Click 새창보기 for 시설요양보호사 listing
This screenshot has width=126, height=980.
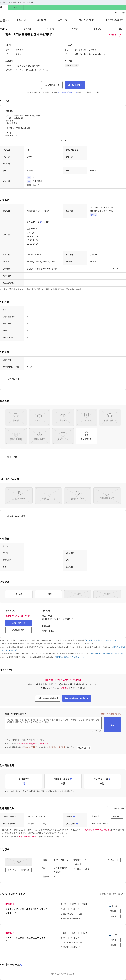pos(113,945)
